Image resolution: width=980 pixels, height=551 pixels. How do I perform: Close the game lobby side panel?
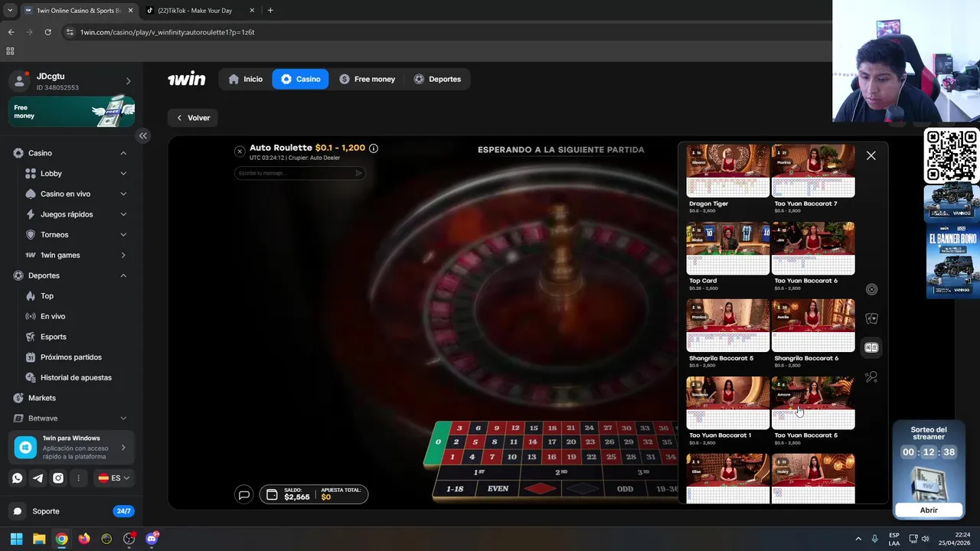[871, 155]
